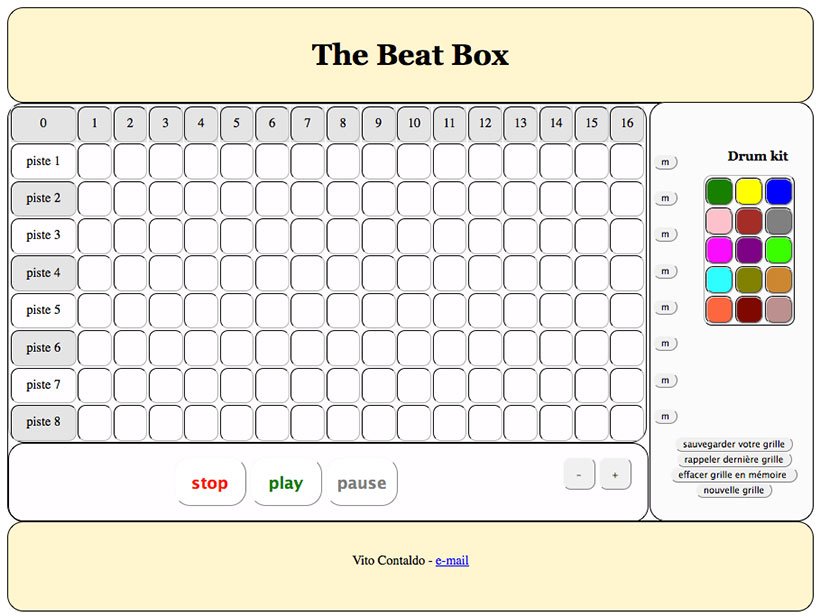Image resolution: width=820 pixels, height=616 pixels.
Task: Activate piste 1 cell in column 1
Action: [95, 161]
